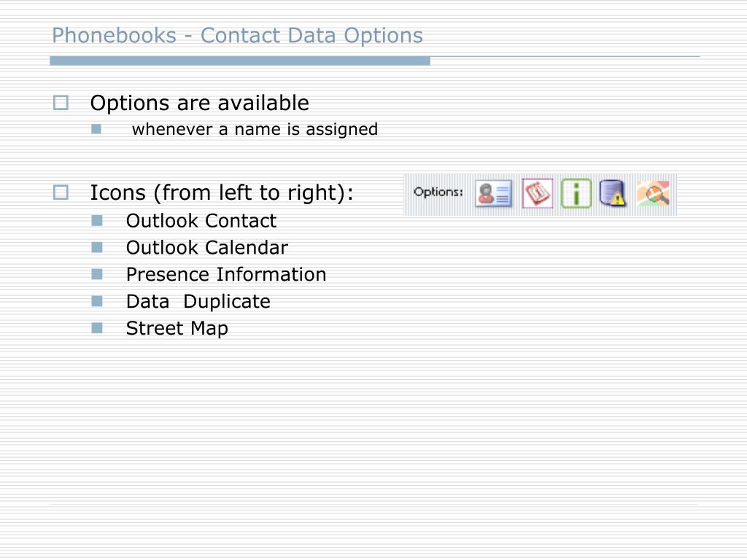747x560 pixels.
Task: Click the "Presence Information" list text
Action: click(x=226, y=275)
